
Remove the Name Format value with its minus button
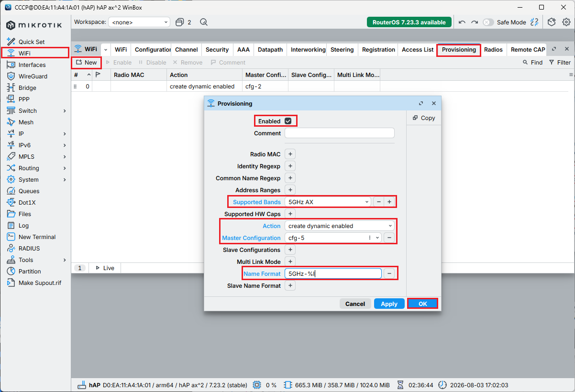click(x=389, y=273)
